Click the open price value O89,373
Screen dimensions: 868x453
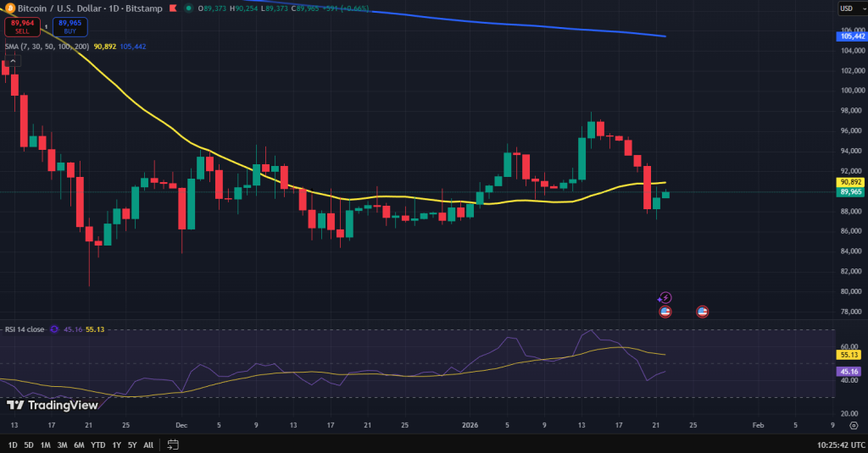coord(212,8)
